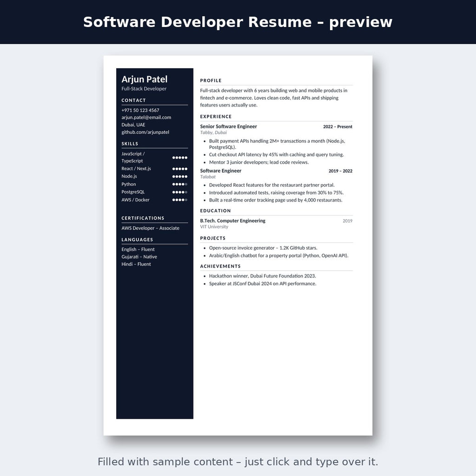The height and width of the screenshot is (476, 476).
Task: Click bullet 'Developed React features for the restaurant'
Action: pyautogui.click(x=271, y=185)
